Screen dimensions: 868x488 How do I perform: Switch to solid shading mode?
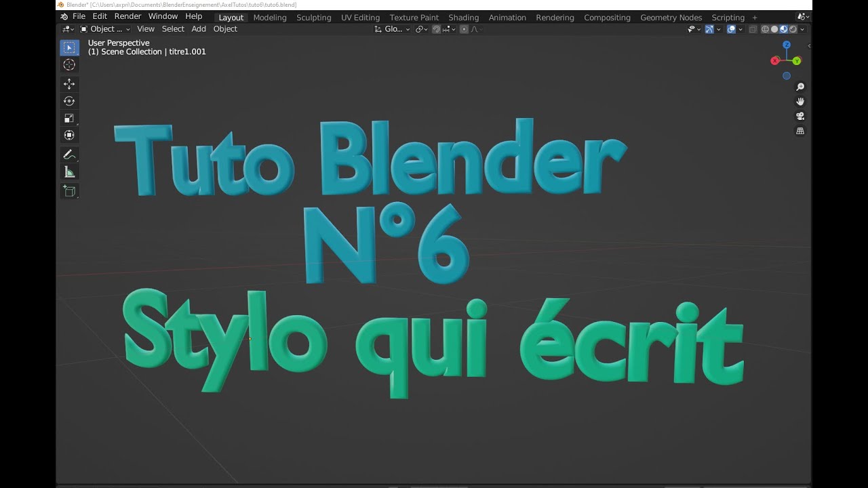click(x=774, y=29)
